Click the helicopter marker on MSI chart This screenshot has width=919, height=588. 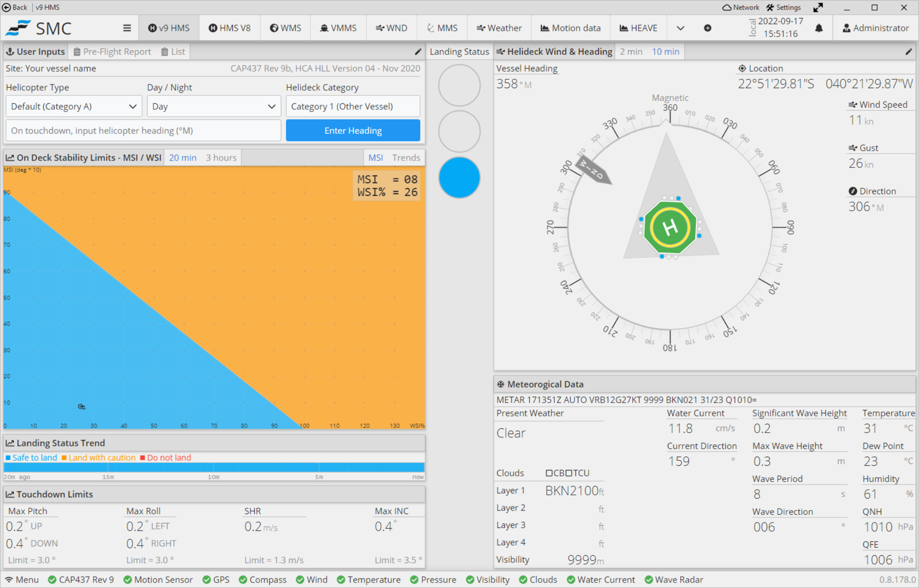(81, 406)
